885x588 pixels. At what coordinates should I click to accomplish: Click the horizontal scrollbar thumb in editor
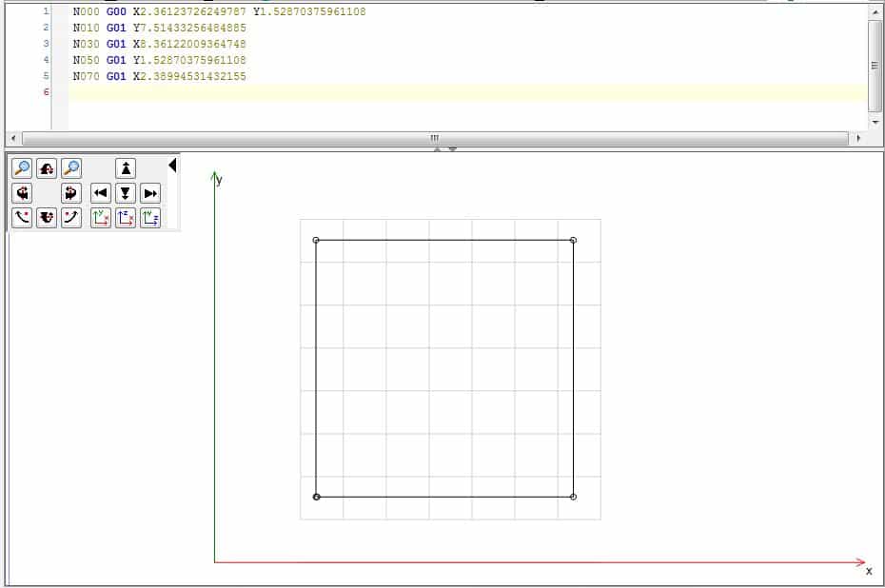pos(435,138)
